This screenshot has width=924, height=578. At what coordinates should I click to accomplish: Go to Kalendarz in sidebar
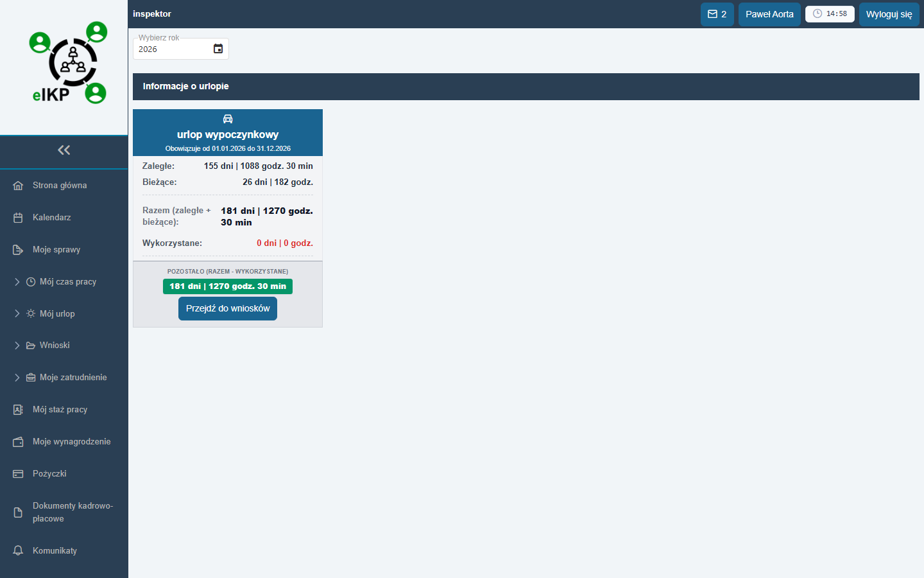[x=64, y=218]
